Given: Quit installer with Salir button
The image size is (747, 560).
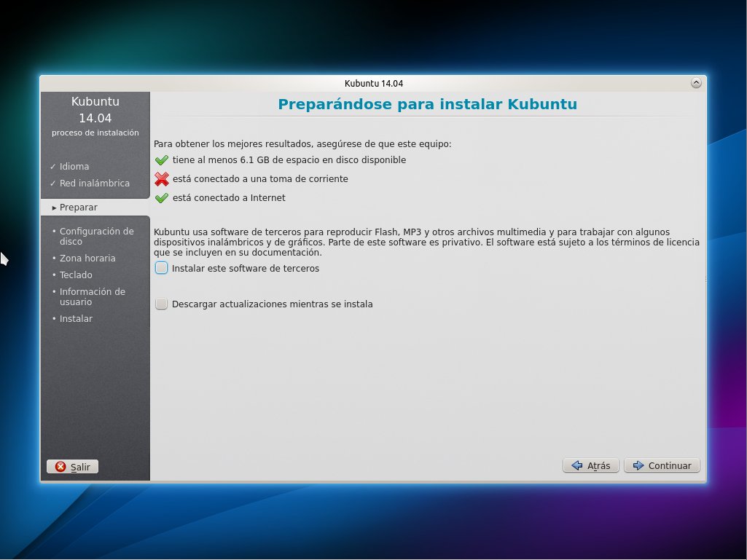Looking at the screenshot, I should [72, 467].
